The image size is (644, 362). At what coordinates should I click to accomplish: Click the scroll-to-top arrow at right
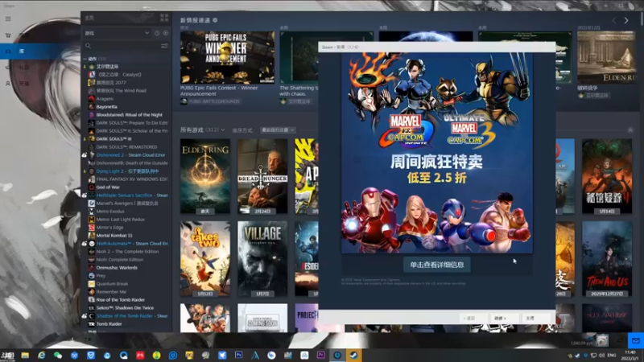(x=630, y=130)
